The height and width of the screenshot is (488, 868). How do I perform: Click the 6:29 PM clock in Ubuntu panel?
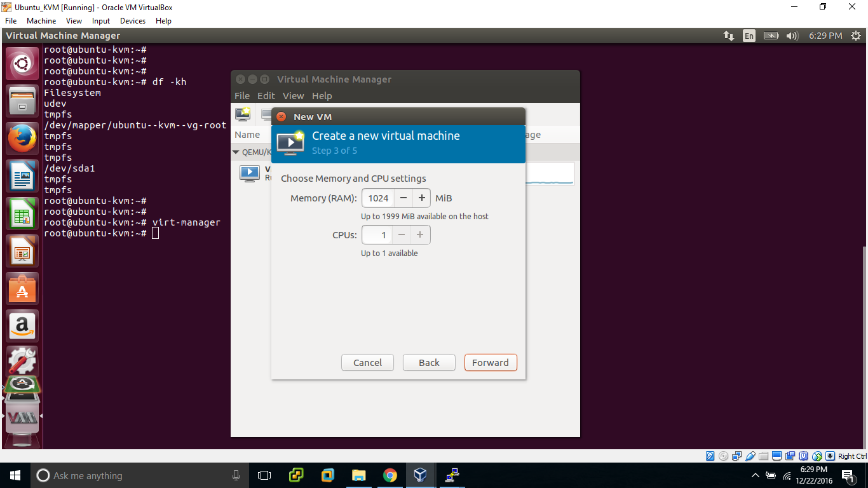click(825, 36)
